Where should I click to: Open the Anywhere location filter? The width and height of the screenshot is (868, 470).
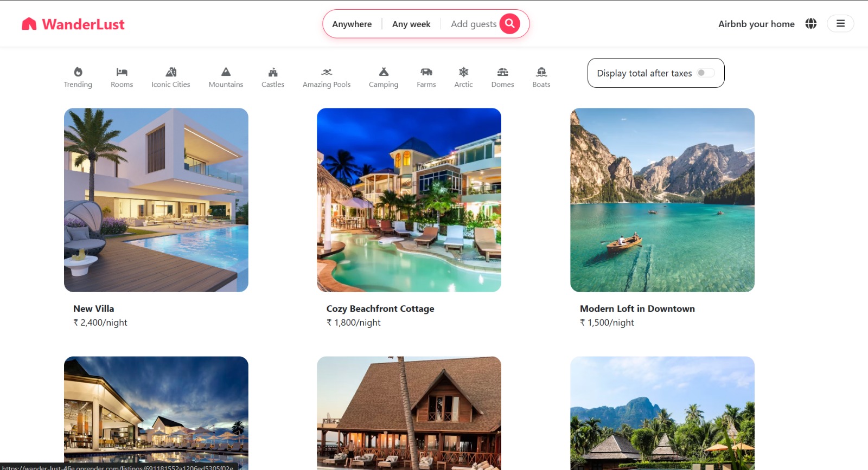(x=352, y=24)
